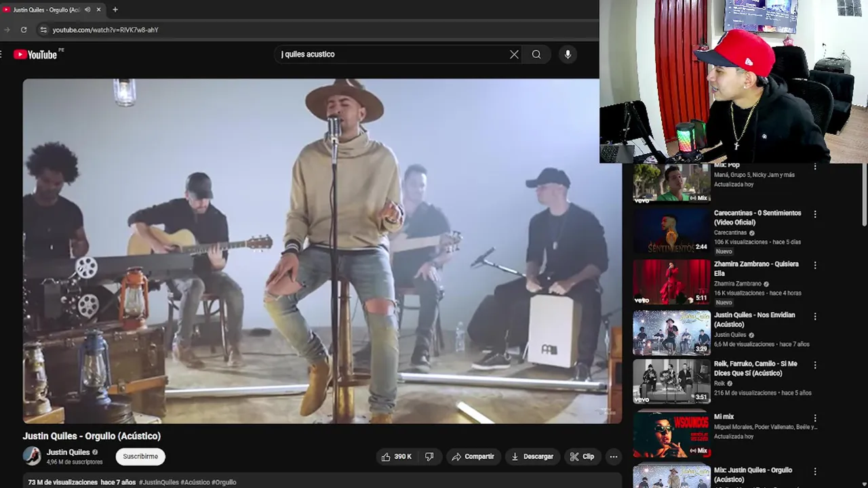This screenshot has height=488, width=868.
Task: Open options menu for Mix: Pop
Action: (815, 167)
